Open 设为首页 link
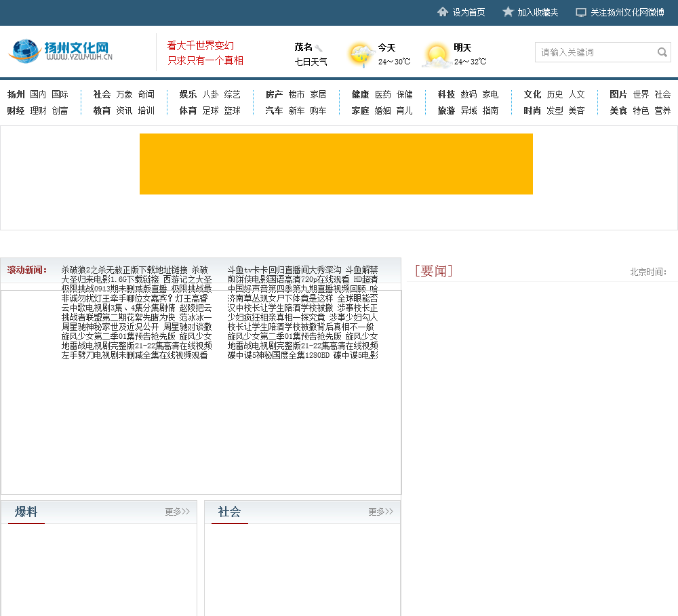 468,12
